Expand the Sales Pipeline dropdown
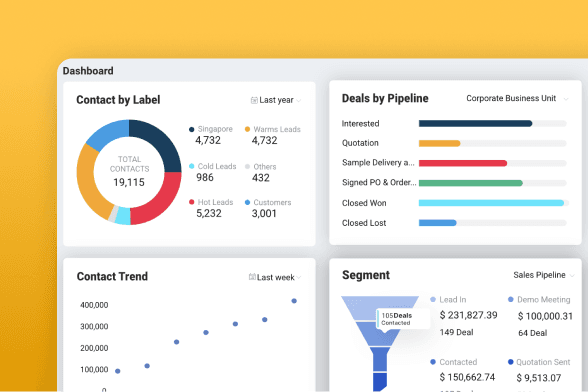Screen dimensions: 588x392 click(543, 275)
